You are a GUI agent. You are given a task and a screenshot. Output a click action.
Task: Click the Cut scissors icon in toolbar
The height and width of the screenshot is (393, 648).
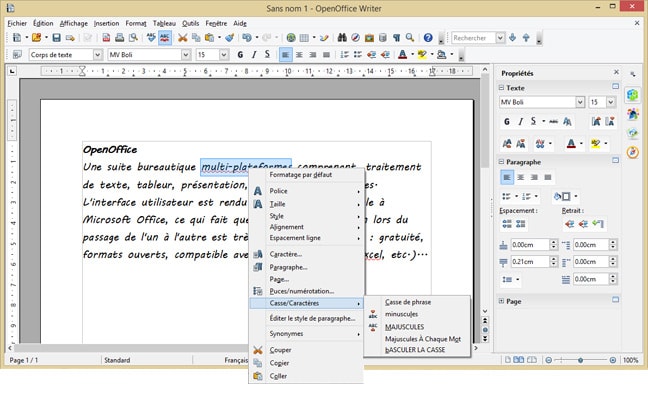[182, 38]
